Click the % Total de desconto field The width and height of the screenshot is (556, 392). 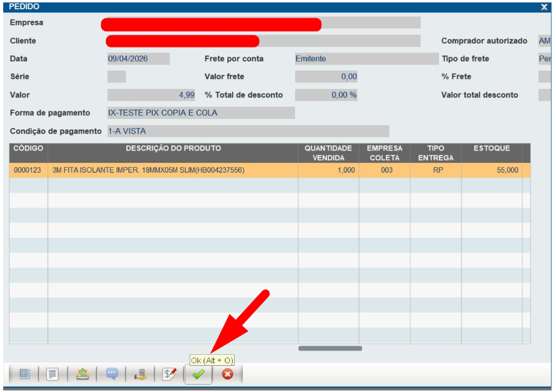pos(326,95)
